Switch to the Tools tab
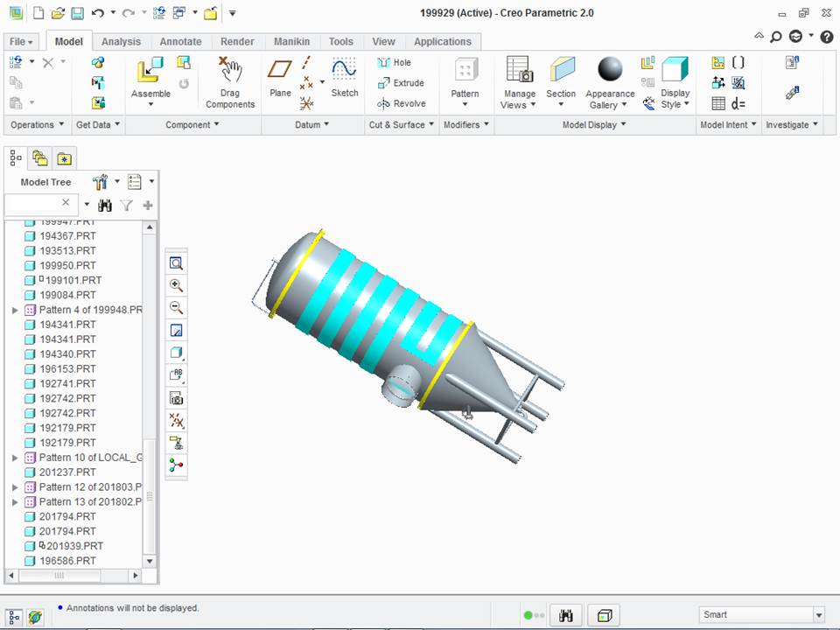 tap(340, 42)
